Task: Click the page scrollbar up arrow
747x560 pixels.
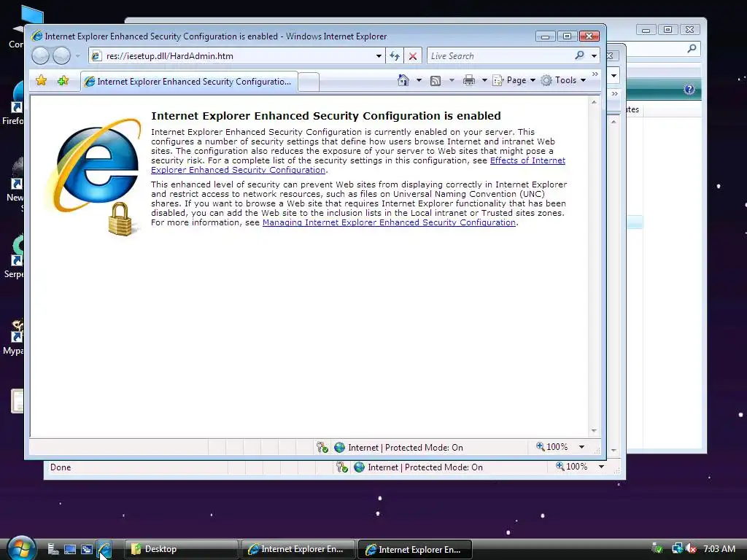Action: tap(594, 102)
